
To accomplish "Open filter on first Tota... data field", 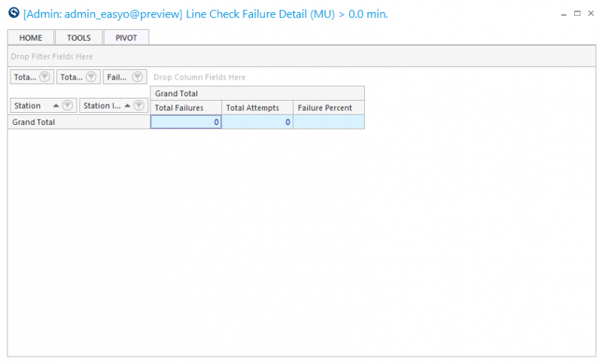I will coord(44,77).
